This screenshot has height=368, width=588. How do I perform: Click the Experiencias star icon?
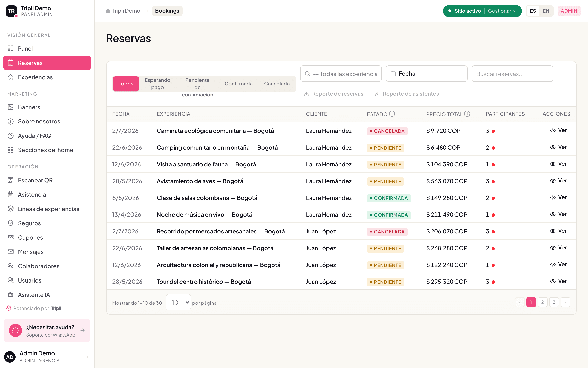[10, 77]
